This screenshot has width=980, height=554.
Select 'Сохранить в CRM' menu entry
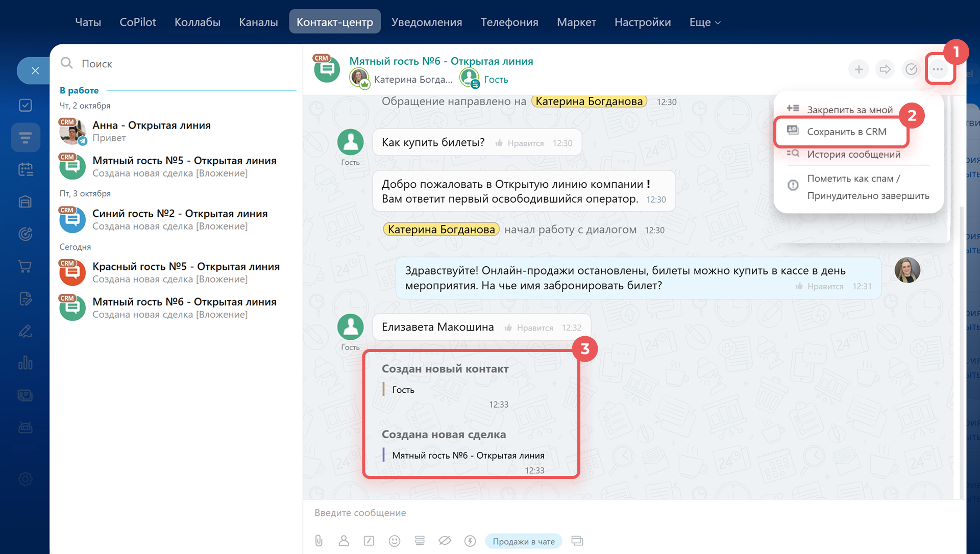(x=846, y=132)
